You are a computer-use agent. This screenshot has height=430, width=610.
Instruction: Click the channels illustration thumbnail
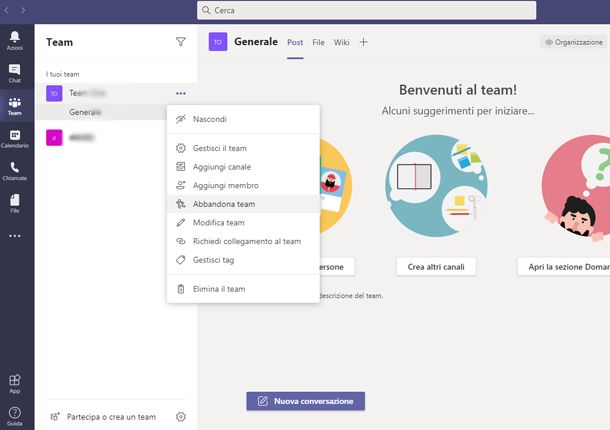(x=436, y=186)
